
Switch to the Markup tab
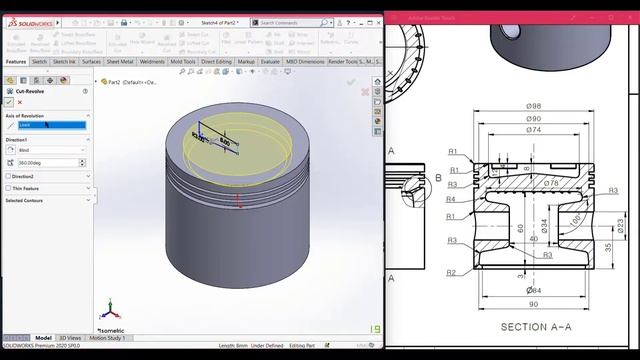coord(246,62)
